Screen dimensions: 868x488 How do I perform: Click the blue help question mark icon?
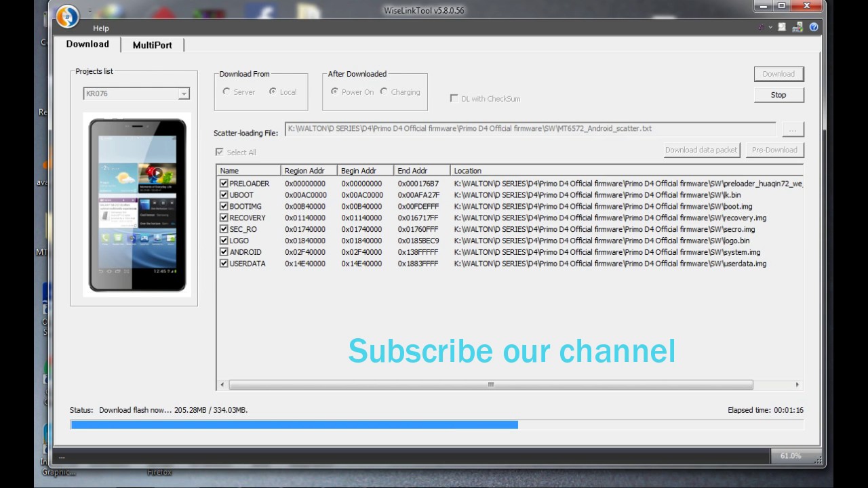(814, 27)
